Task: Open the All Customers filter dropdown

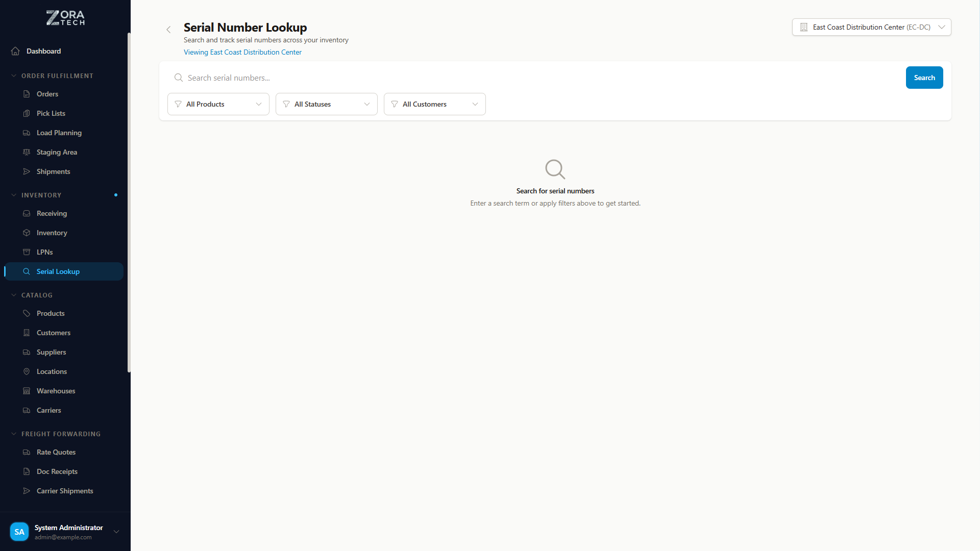Action: [435, 104]
